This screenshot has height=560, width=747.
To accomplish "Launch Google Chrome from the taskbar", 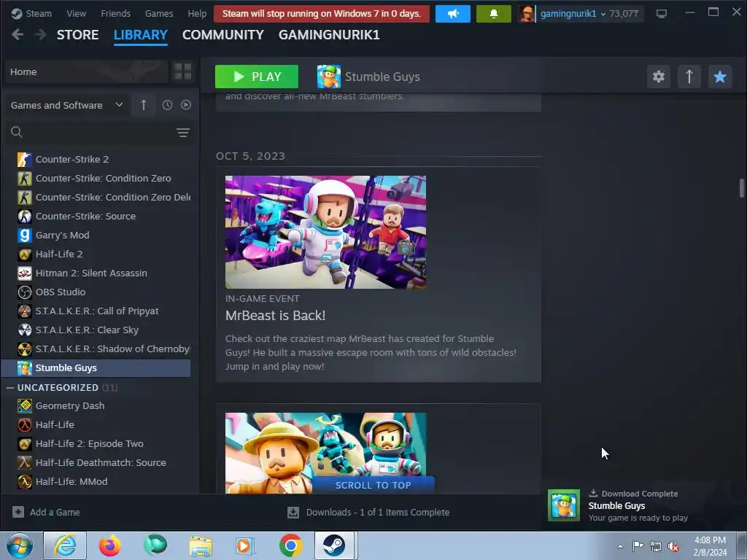I will [x=290, y=545].
